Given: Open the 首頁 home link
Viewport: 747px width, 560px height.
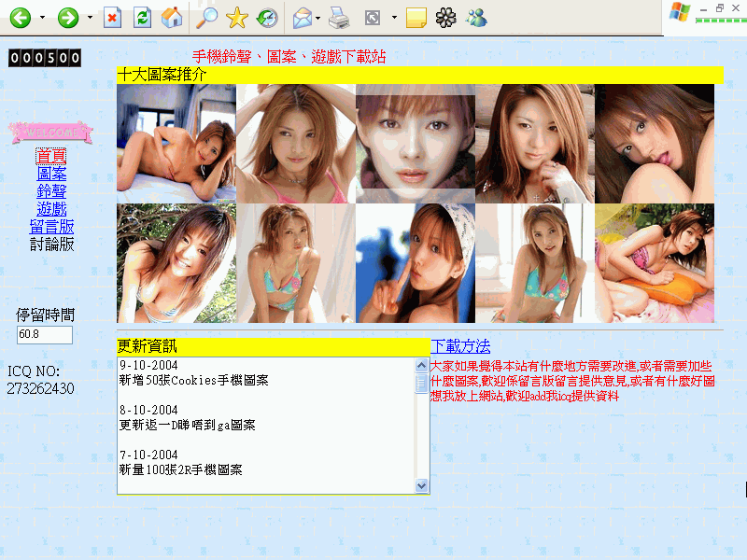Looking at the screenshot, I should [x=51, y=156].
